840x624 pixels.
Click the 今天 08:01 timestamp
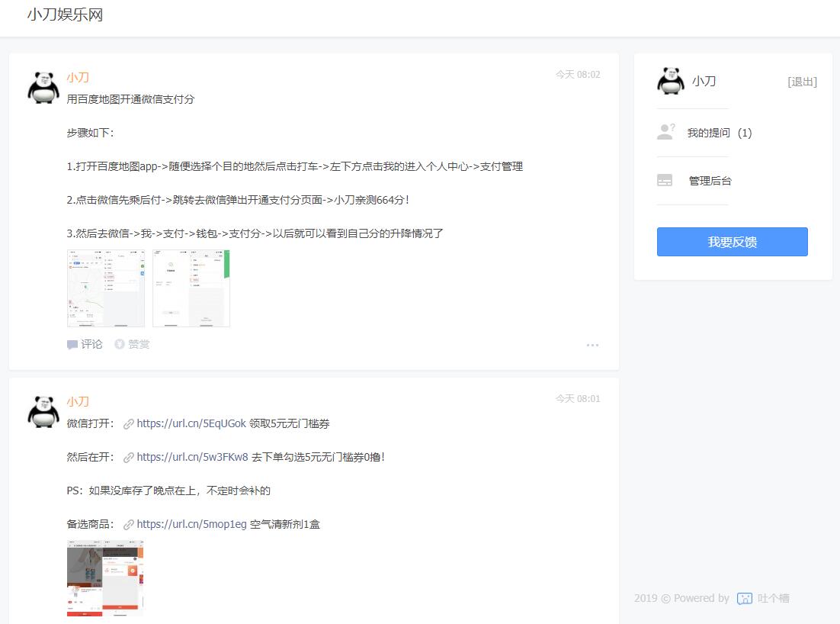pos(578,399)
